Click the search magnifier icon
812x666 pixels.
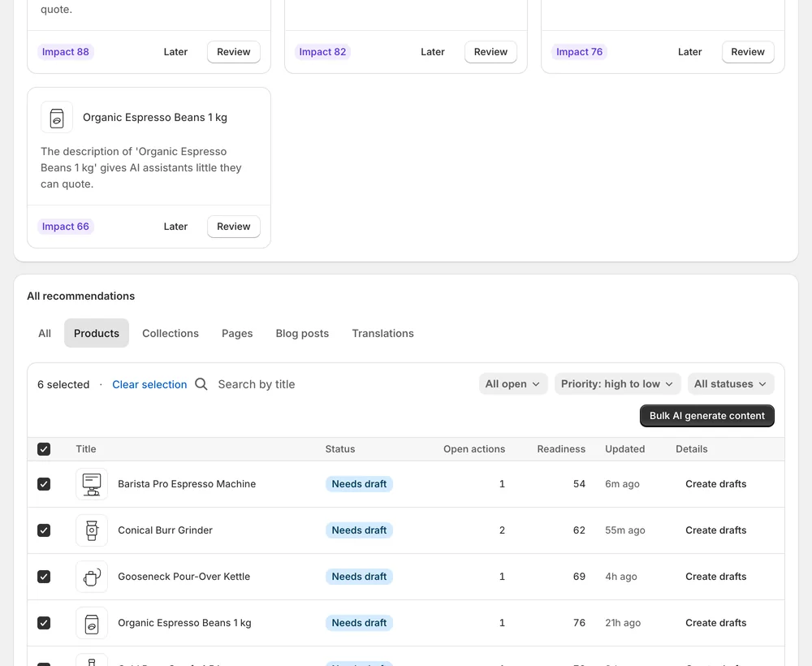(x=201, y=384)
